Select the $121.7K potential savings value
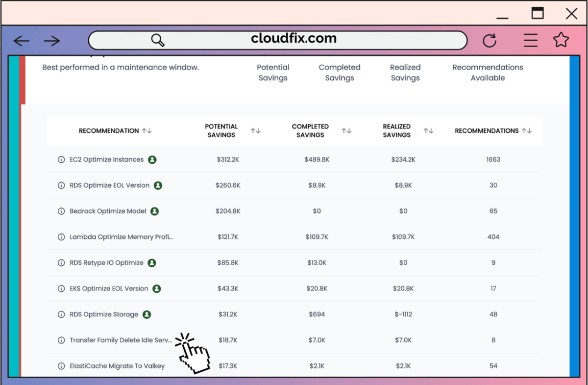Image resolution: width=588 pixels, height=385 pixels. click(228, 237)
